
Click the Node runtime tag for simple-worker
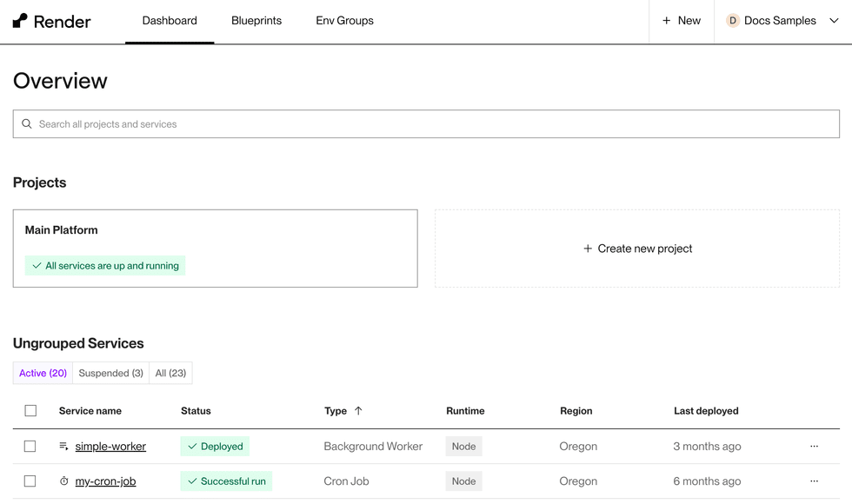click(463, 447)
